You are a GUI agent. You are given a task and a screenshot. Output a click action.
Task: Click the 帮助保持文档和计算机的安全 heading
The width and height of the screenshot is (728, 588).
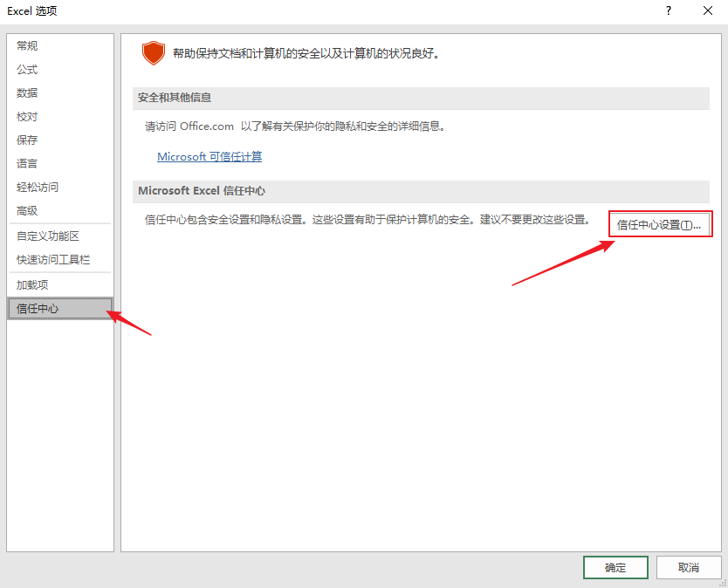pyautogui.click(x=306, y=53)
